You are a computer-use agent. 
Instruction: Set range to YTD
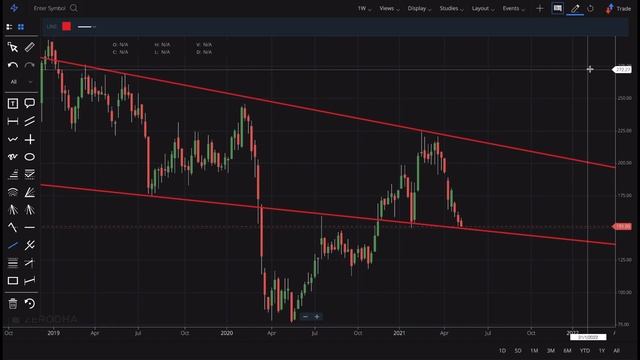tap(585, 351)
